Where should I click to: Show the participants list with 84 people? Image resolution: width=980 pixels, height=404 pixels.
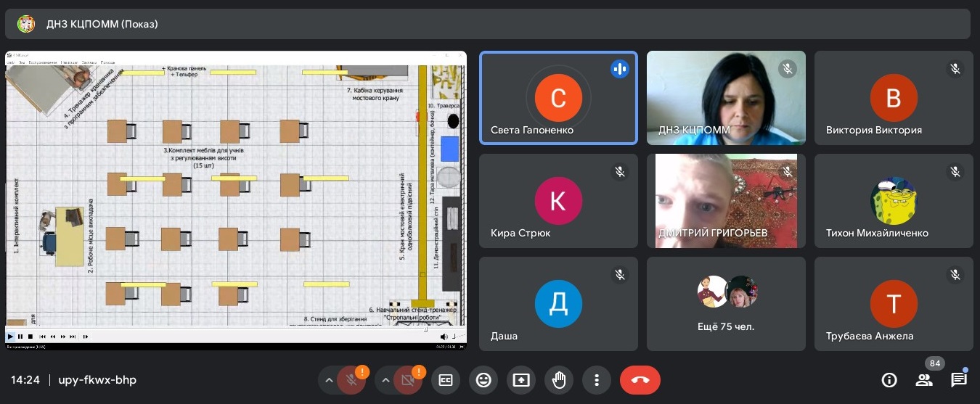pos(923,380)
